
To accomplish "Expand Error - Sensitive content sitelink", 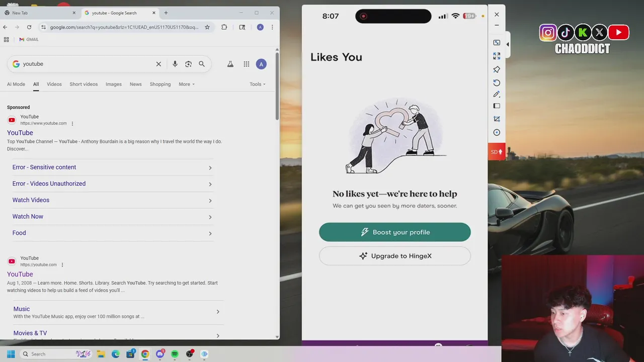I will (112, 167).
